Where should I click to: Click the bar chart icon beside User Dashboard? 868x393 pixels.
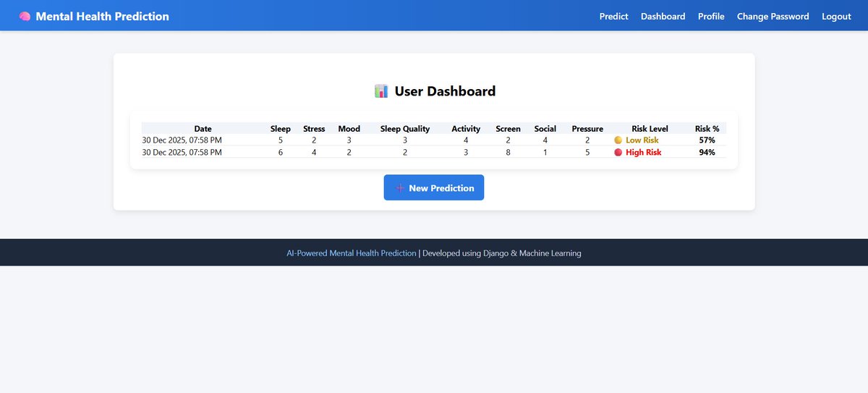point(381,91)
